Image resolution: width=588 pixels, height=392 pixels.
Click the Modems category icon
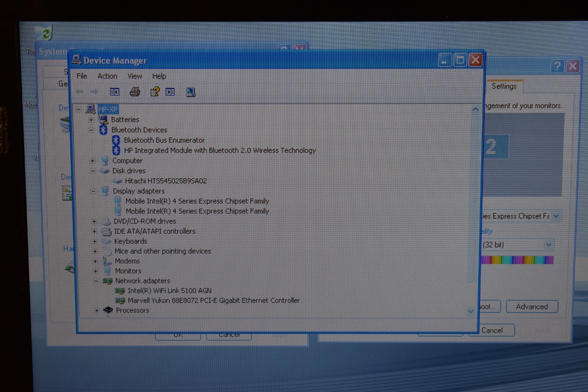[107, 261]
